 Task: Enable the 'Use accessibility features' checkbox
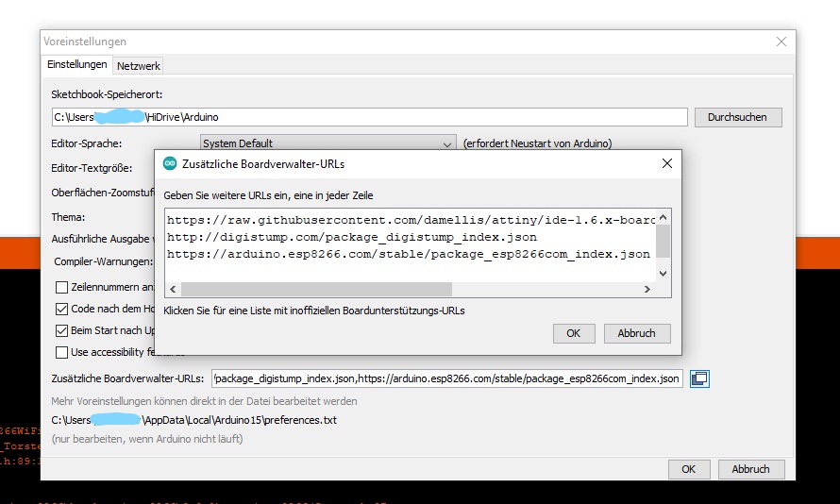(61, 352)
